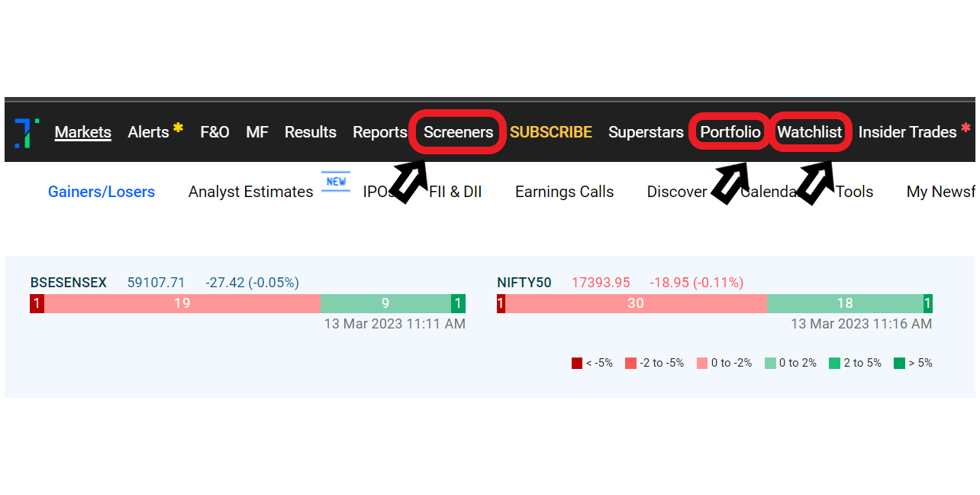This screenshot has width=980, height=495.
Task: Click the Sensex change -27.42 (-0.05%)
Action: coord(252,283)
